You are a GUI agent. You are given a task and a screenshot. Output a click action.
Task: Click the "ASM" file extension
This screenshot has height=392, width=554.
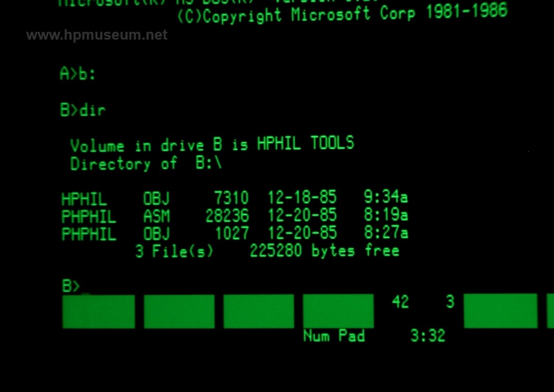pyautogui.click(x=156, y=216)
